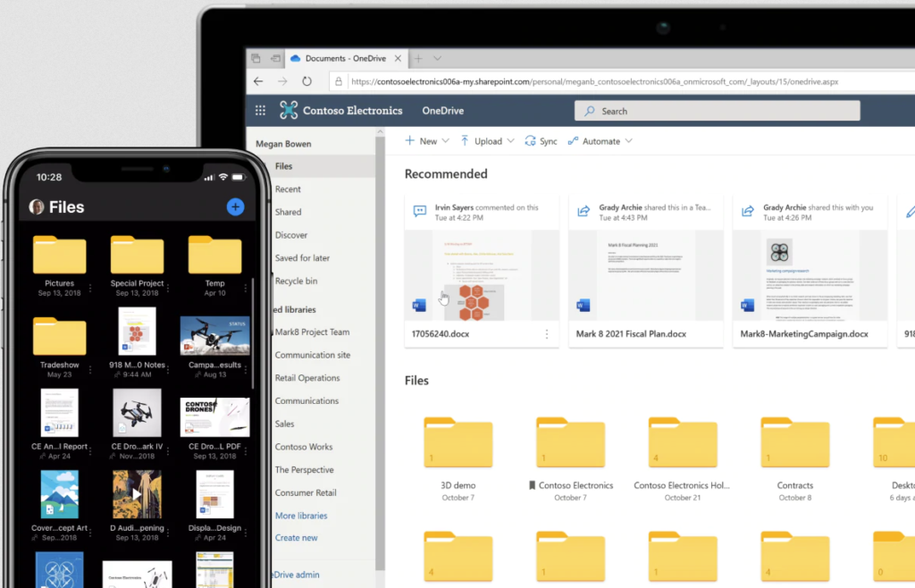The height and width of the screenshot is (588, 915).
Task: Reload the page with refresh icon
Action: (306, 81)
